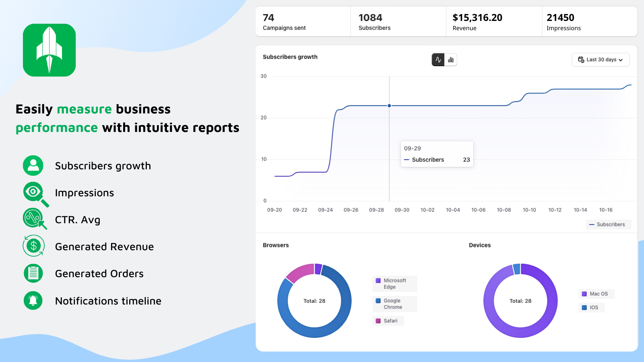Click the 'Generated Orders' feature label
This screenshot has height=362, width=644.
tap(99, 274)
